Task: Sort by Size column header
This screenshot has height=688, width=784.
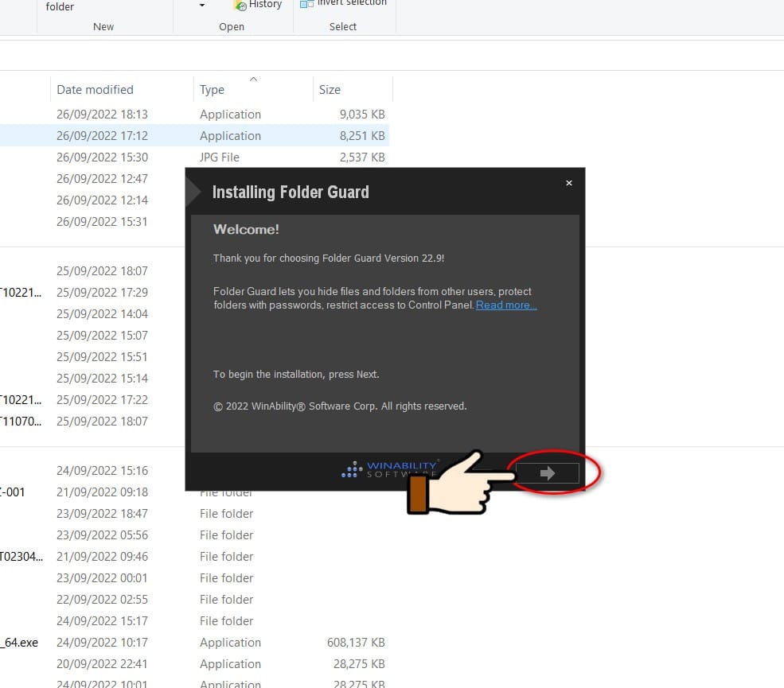Action: [330, 89]
